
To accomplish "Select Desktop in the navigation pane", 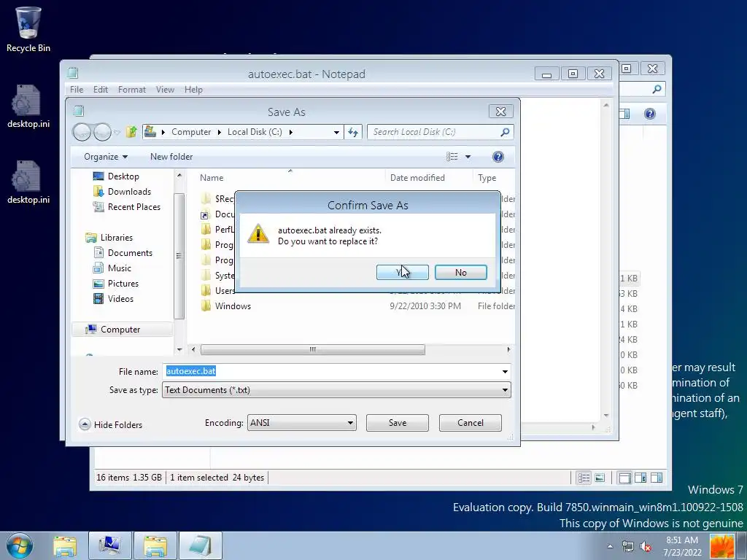I will point(123,176).
